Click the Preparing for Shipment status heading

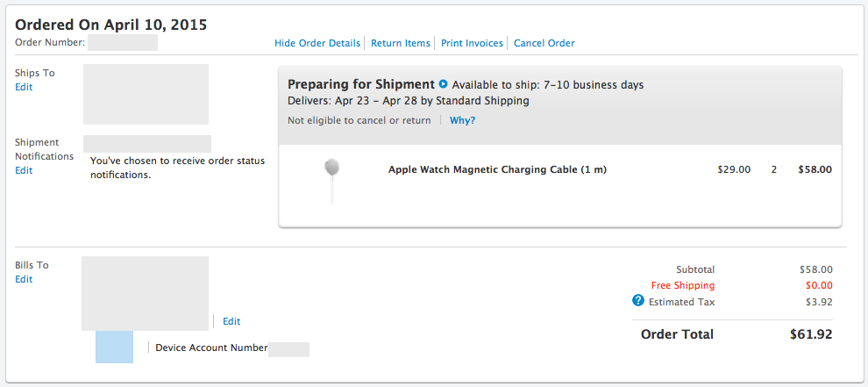361,84
